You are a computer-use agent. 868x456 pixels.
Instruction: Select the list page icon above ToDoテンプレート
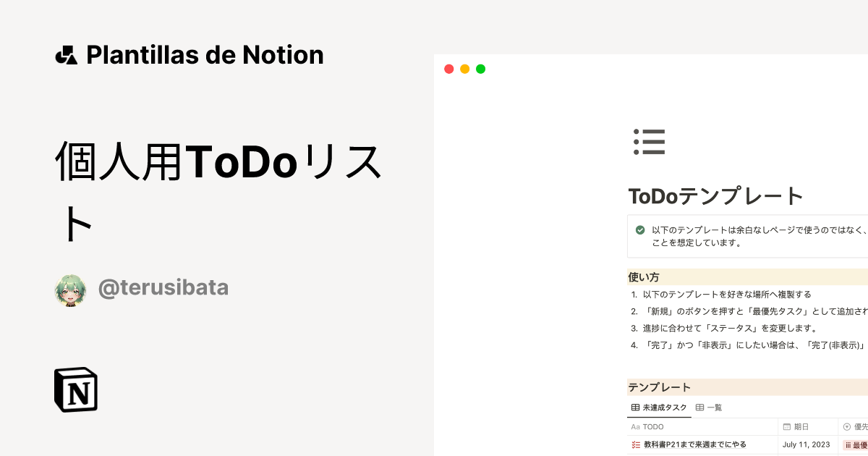649,143
